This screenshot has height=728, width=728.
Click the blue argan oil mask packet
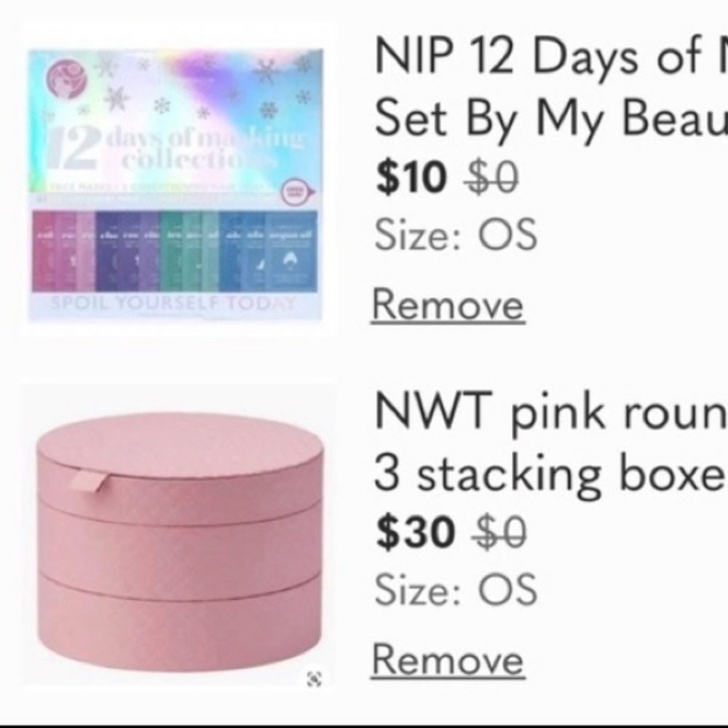tap(290, 250)
